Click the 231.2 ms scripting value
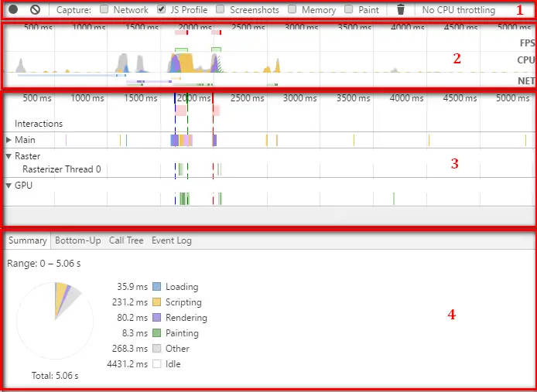 point(130,302)
